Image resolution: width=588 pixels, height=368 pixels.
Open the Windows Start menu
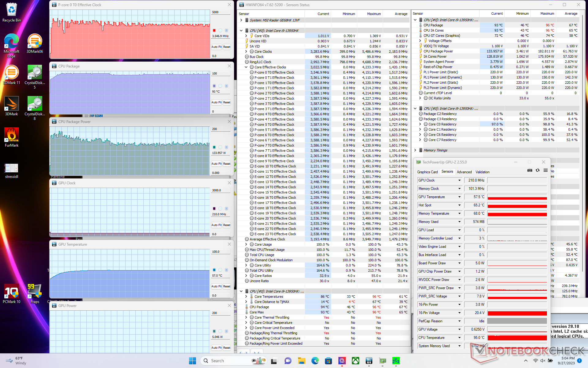click(192, 361)
